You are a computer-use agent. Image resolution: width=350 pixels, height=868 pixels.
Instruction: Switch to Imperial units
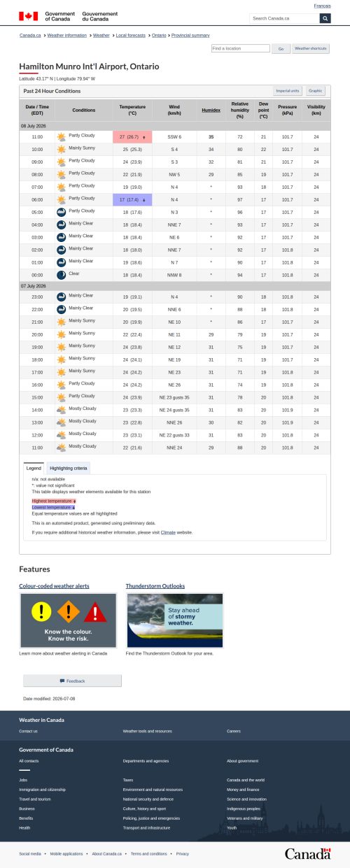(x=288, y=91)
